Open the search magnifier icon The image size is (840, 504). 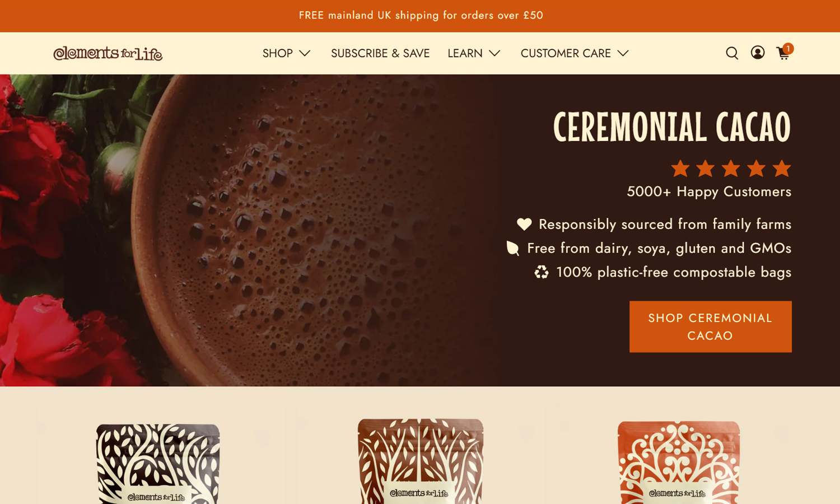(732, 53)
